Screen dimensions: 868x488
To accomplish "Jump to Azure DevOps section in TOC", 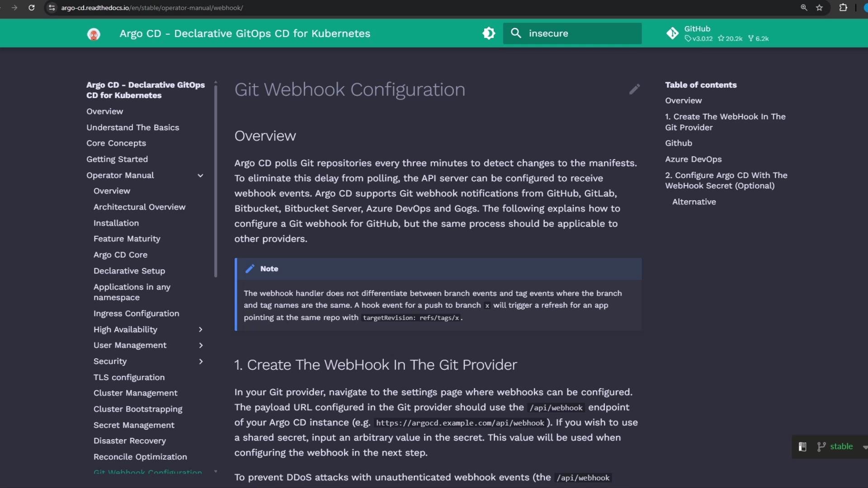I will click(693, 159).
